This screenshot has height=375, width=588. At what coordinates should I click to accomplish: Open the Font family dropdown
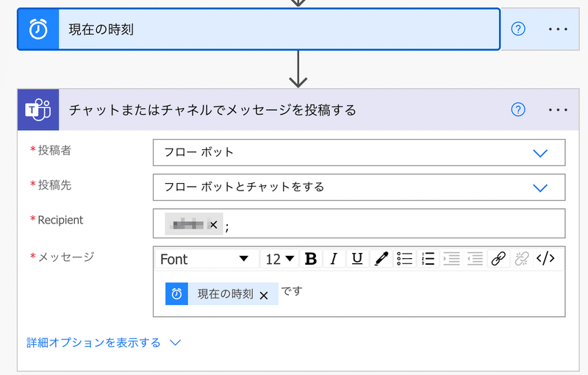[x=207, y=259]
